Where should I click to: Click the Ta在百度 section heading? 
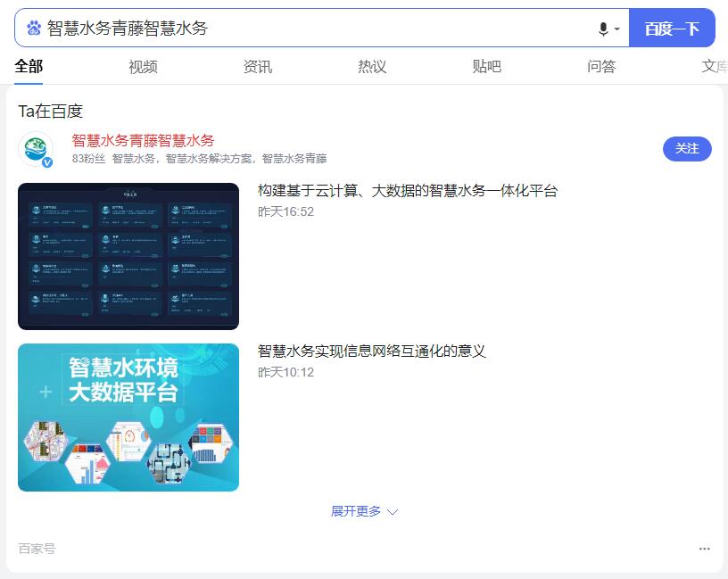click(50, 112)
